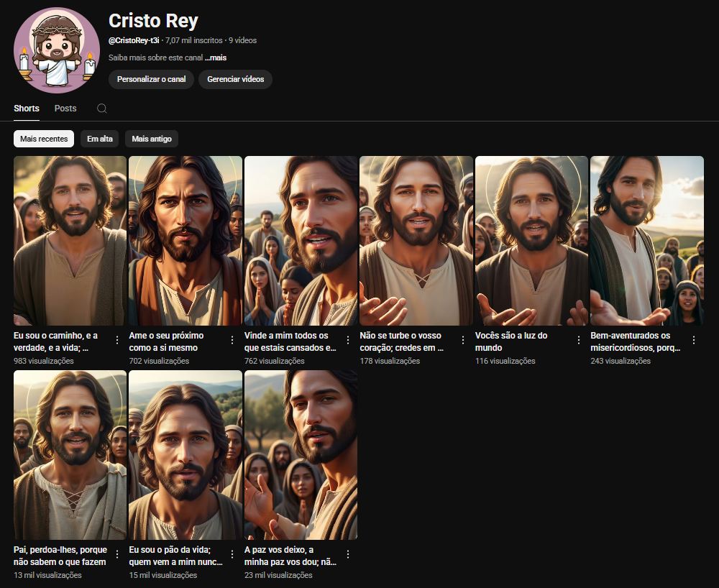Click the title "Ame o seu próximo como a si mesmo"
This screenshot has width=719, height=588.
[166, 341]
